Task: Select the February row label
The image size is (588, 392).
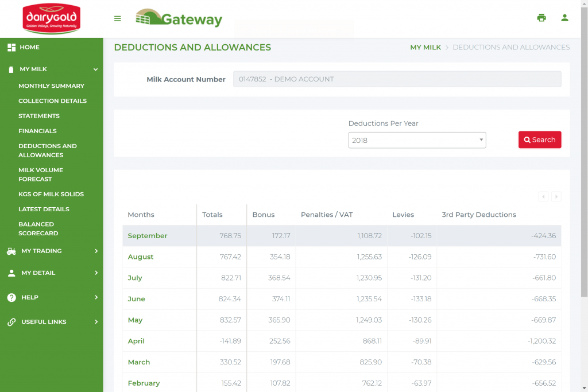Action: (x=144, y=383)
